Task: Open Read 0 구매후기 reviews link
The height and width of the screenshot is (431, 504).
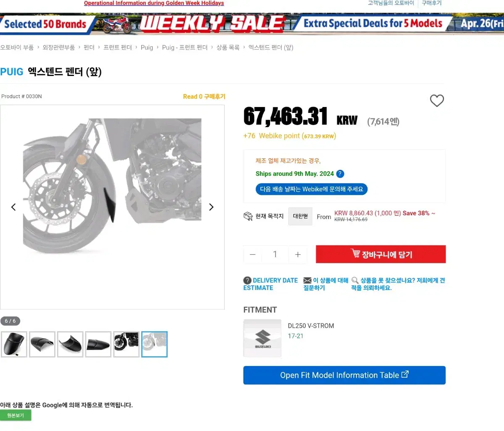Action: [204, 97]
